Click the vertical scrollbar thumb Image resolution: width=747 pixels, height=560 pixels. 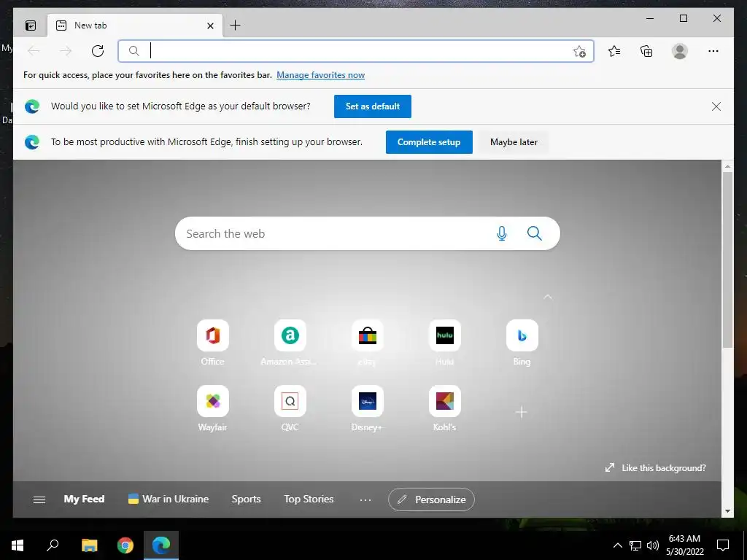[727, 260]
